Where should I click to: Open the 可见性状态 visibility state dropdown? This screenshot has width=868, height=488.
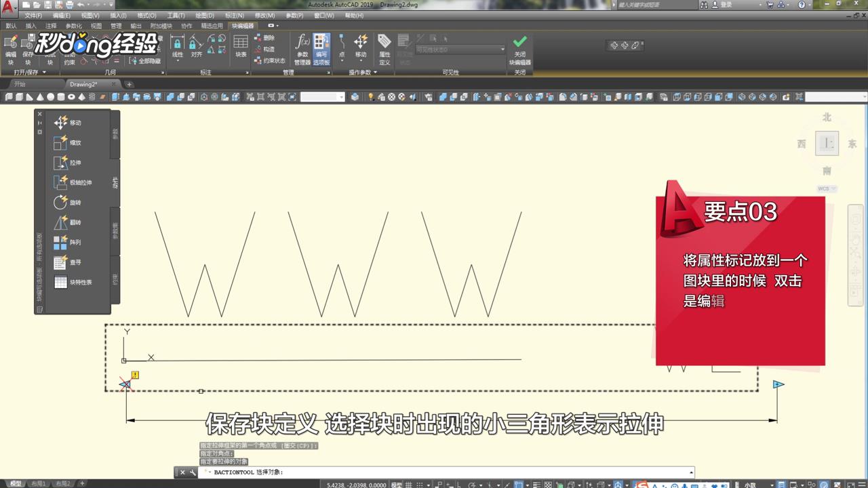[x=460, y=49]
